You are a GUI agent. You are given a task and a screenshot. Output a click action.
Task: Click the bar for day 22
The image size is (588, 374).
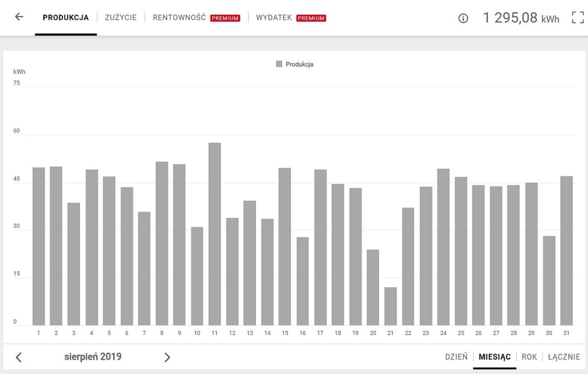point(408,266)
